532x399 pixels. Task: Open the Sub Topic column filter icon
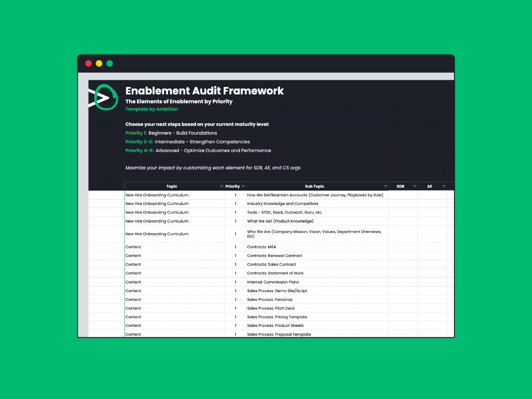click(x=385, y=186)
